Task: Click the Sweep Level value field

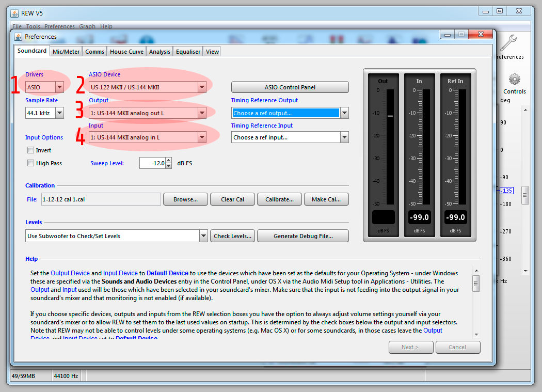Action: pyautogui.click(x=152, y=163)
